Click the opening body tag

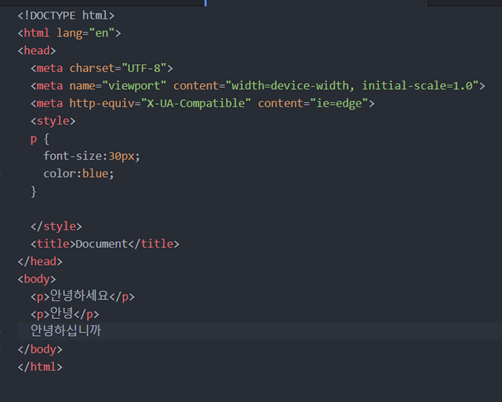pyautogui.click(x=37, y=279)
